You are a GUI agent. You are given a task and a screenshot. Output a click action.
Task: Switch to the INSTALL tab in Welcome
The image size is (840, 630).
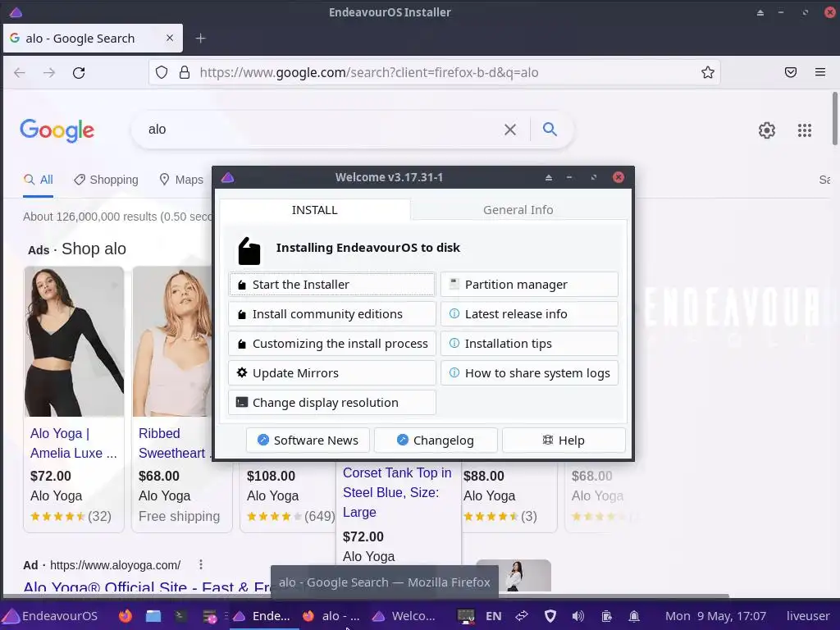[315, 210]
